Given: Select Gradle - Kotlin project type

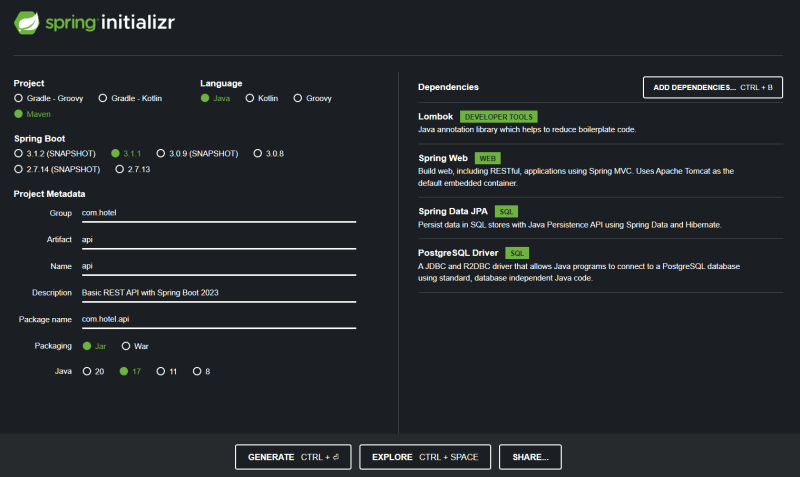Looking at the screenshot, I should pyautogui.click(x=130, y=98).
